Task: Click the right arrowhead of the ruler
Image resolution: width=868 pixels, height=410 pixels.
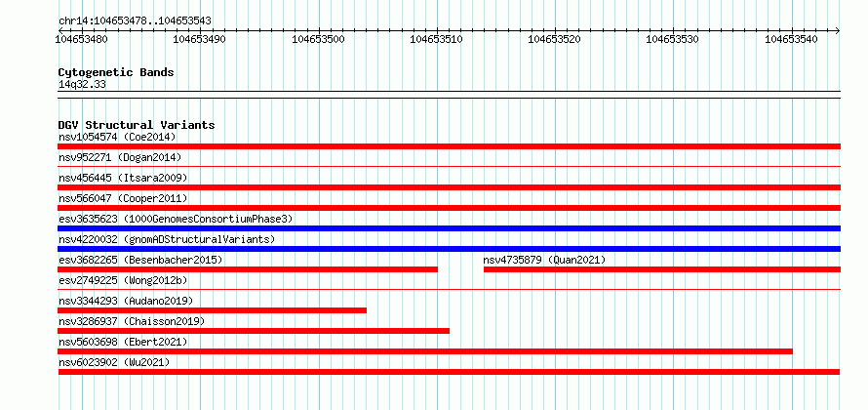Action: [838, 30]
